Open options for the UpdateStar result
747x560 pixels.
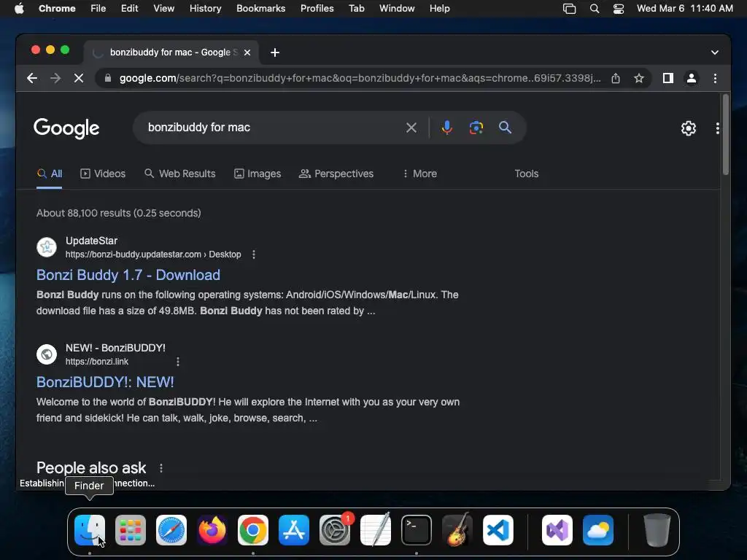point(253,254)
